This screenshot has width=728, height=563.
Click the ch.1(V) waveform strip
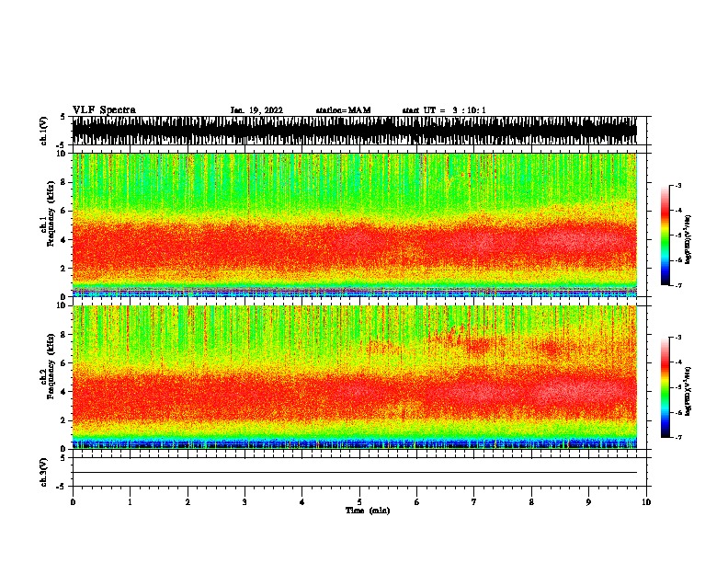(x=354, y=131)
